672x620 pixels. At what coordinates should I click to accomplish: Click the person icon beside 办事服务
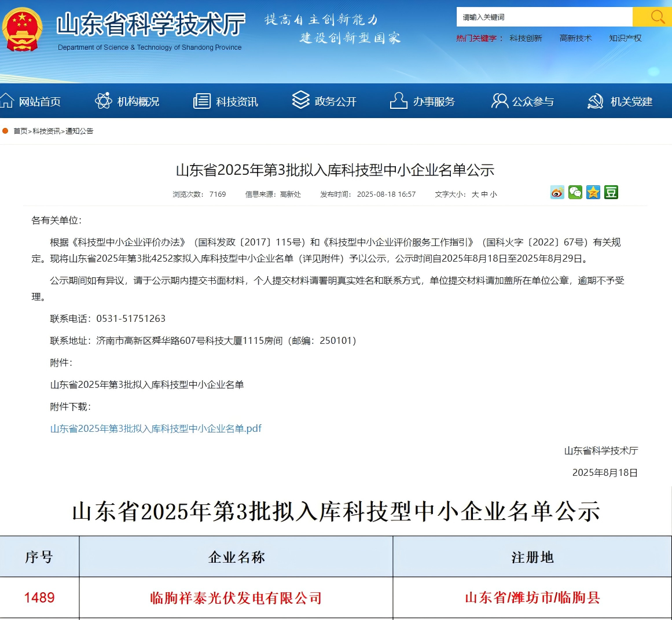click(398, 100)
